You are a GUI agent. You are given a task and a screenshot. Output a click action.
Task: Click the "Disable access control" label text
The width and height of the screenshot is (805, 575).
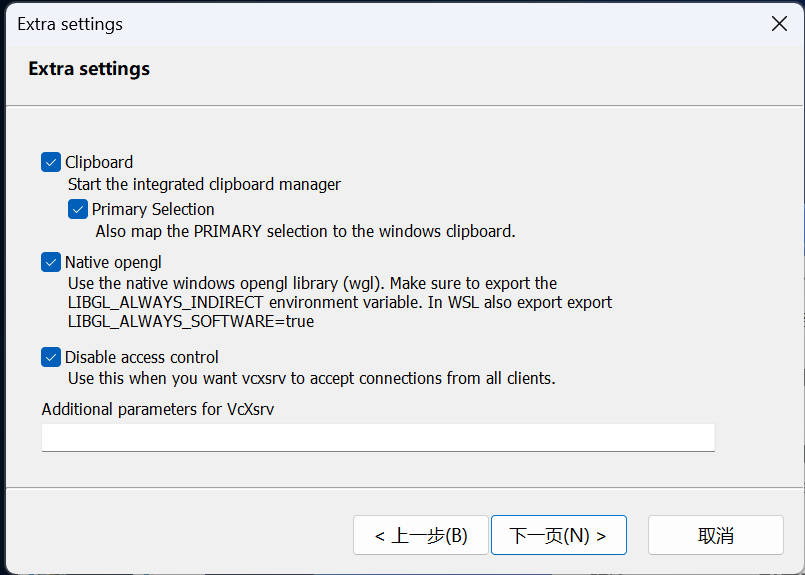click(x=142, y=357)
